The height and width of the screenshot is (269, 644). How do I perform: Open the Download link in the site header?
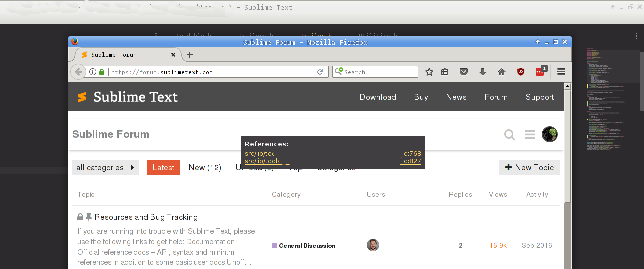pos(378,97)
